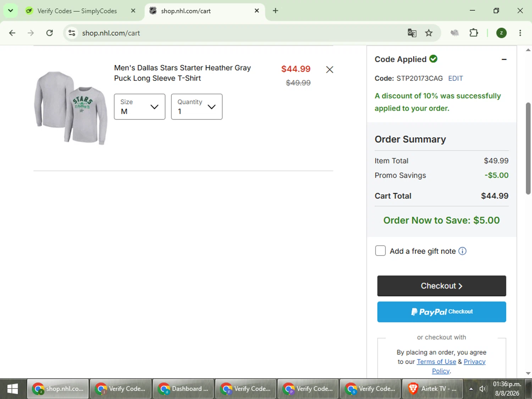Bookmark this page with the star icon
This screenshot has width=532, height=399.
429,33
